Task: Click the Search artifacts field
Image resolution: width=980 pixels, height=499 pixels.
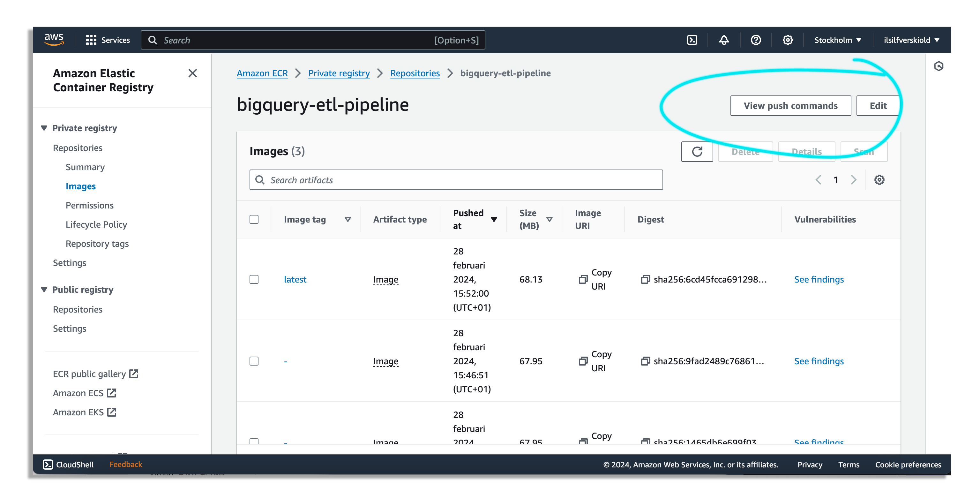Action: point(456,180)
